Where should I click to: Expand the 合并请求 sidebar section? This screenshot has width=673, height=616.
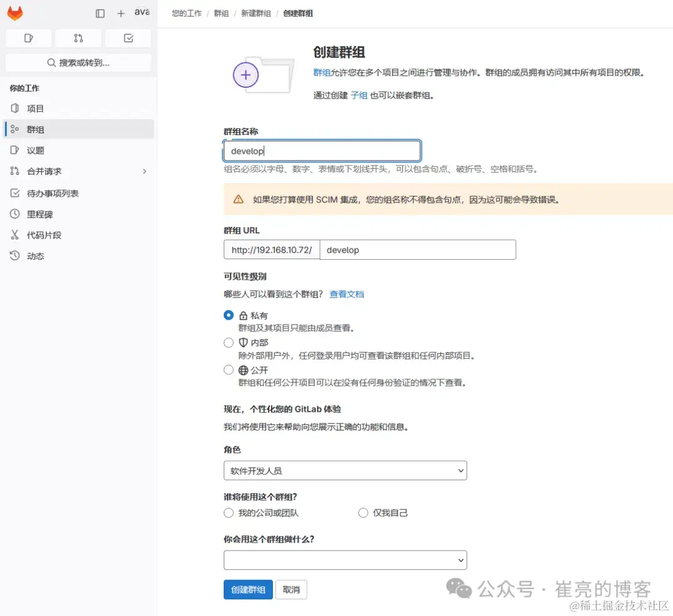(x=145, y=171)
